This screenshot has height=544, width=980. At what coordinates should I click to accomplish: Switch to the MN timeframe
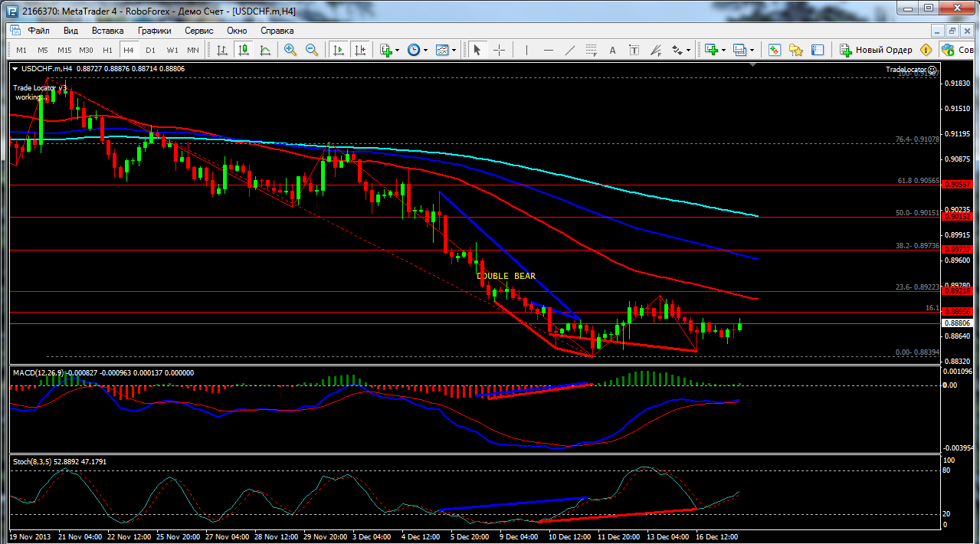coord(193,50)
